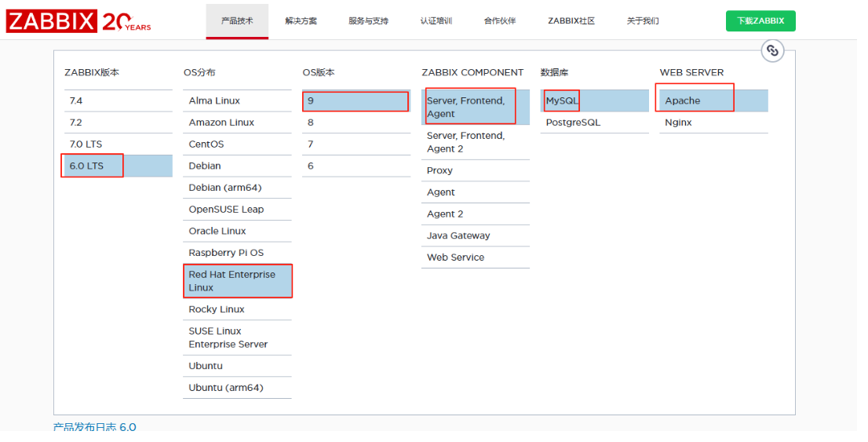Open the 服务与支持 menu
This screenshot has height=442, width=868.
click(x=368, y=21)
